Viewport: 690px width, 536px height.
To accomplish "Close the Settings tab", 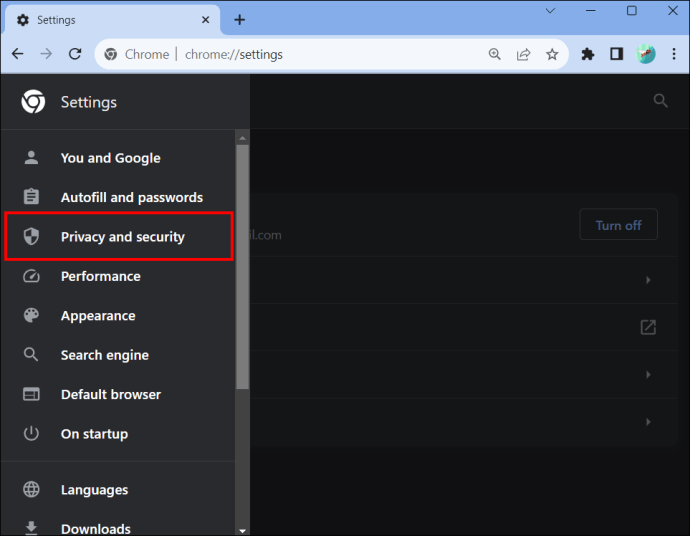I will point(206,20).
